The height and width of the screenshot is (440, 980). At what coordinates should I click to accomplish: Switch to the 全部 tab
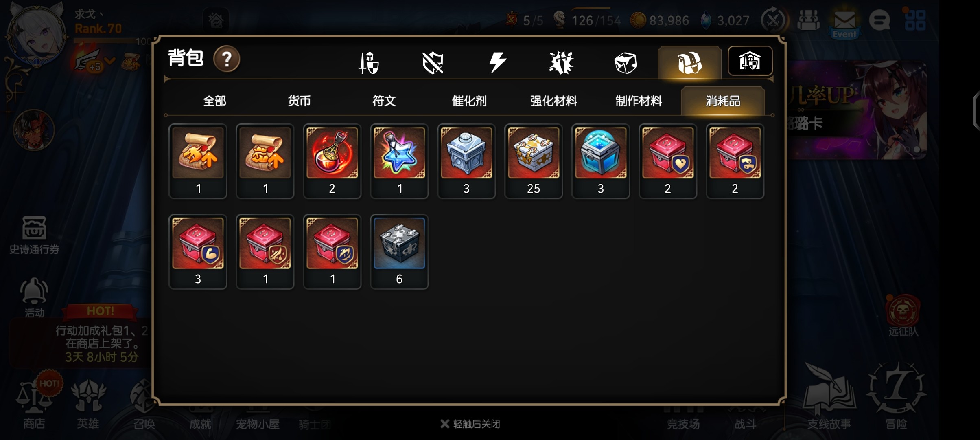pos(214,101)
